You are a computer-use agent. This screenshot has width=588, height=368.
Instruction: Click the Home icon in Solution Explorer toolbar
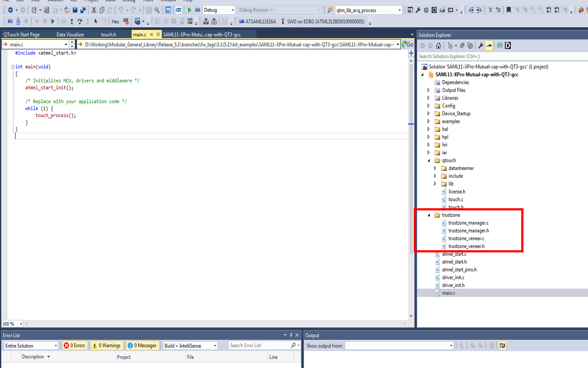click(x=439, y=45)
